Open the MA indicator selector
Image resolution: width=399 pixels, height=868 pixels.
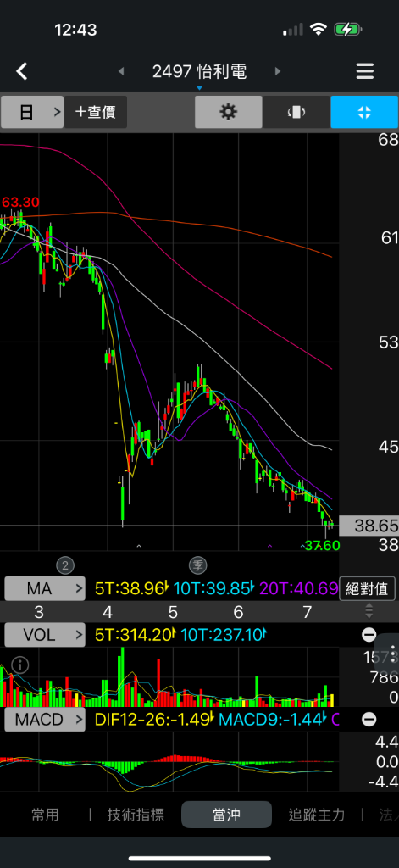tap(45, 588)
